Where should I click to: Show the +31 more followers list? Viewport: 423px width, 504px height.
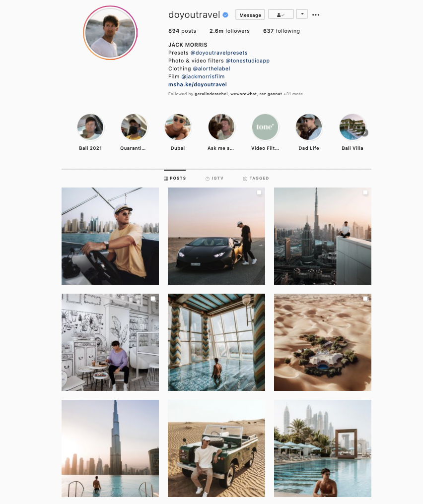tap(293, 94)
